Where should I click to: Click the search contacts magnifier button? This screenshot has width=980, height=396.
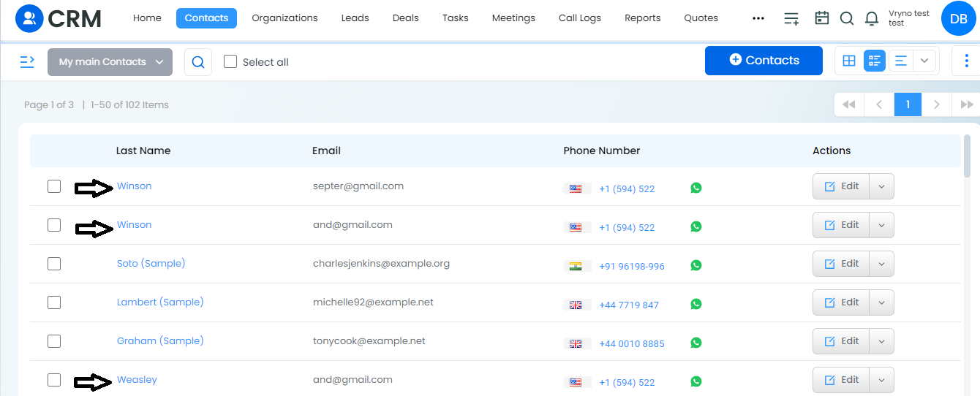(198, 62)
